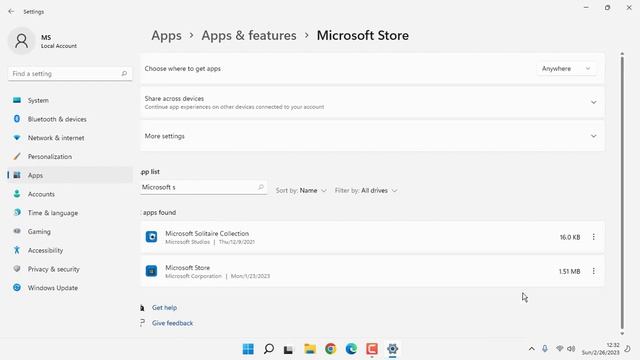
Task: Click the search icon in Find a setting
Action: (124, 73)
